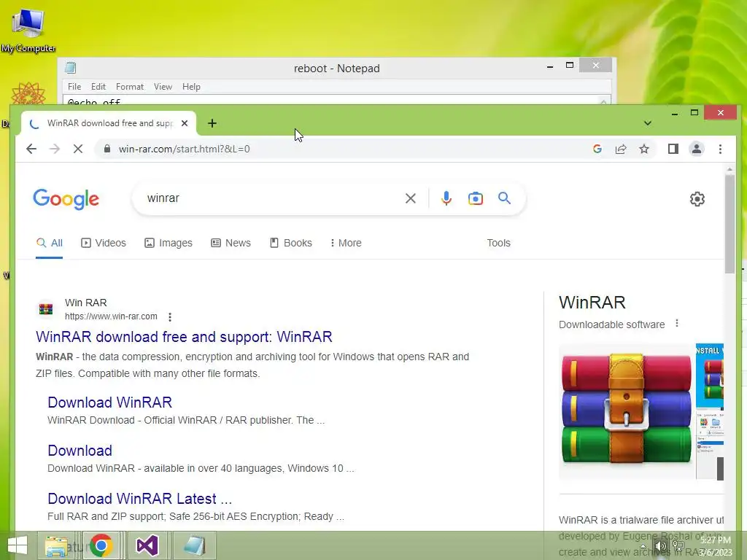The height and width of the screenshot is (560, 747).
Task: Open the tab search chevron
Action: click(x=648, y=123)
